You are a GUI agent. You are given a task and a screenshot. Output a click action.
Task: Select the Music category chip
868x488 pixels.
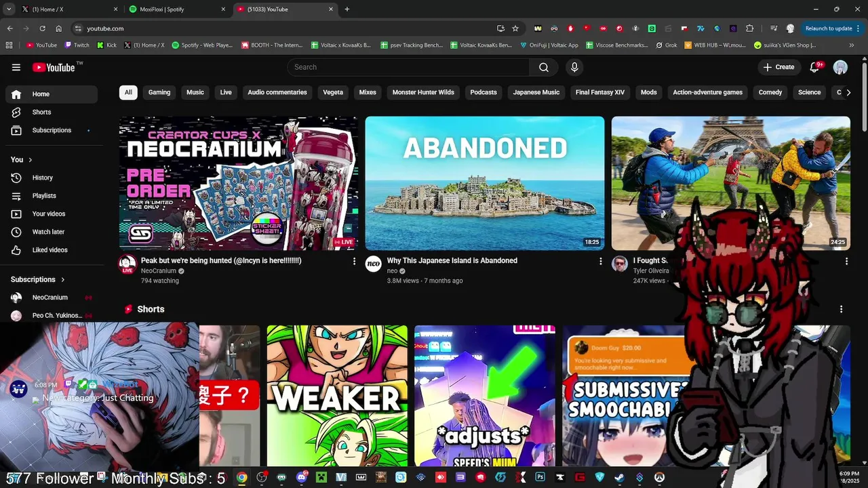195,92
